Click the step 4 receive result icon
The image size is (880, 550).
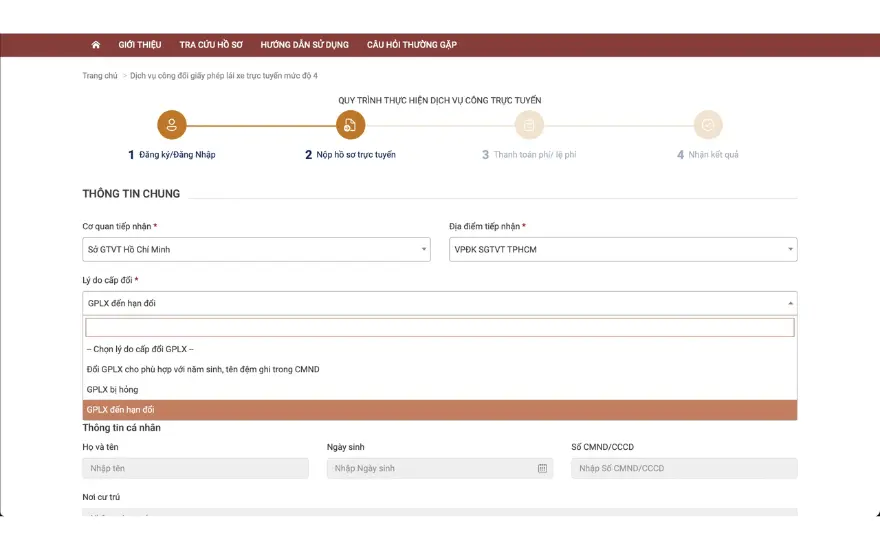(x=708, y=125)
